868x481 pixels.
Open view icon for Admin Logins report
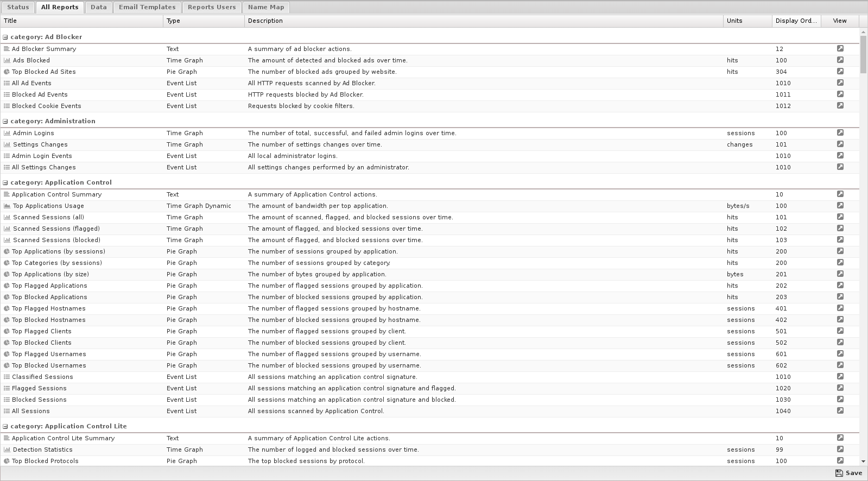pos(840,133)
